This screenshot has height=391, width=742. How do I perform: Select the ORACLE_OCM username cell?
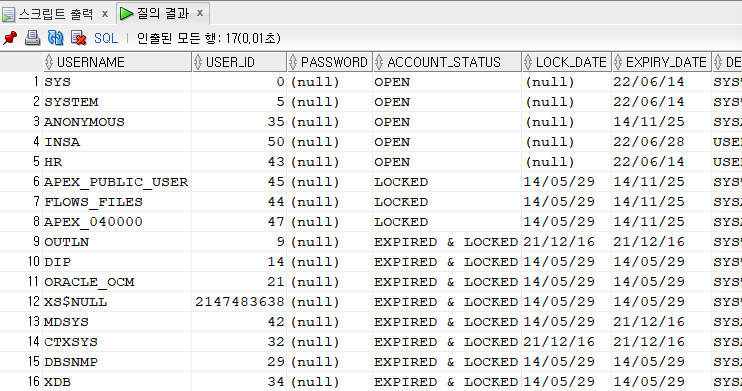[x=117, y=282]
